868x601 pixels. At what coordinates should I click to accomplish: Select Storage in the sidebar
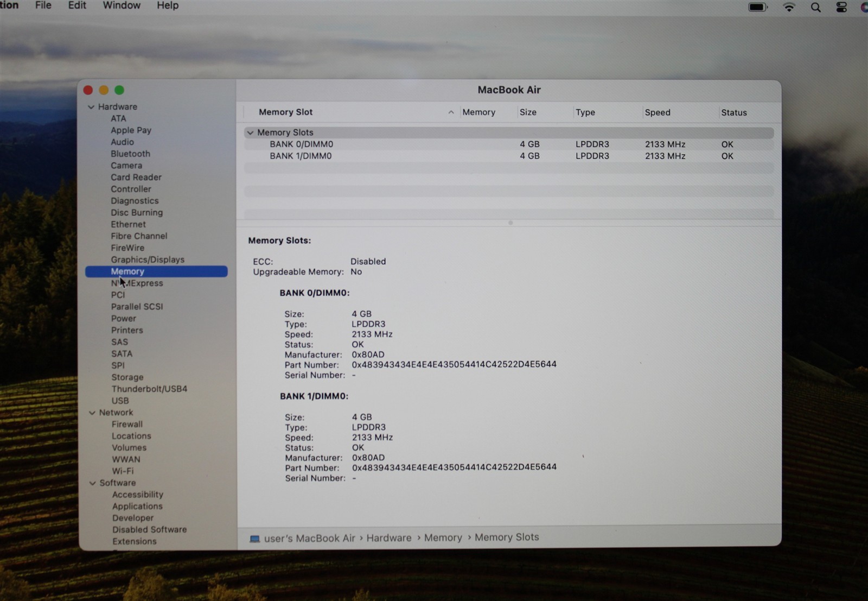click(x=127, y=377)
